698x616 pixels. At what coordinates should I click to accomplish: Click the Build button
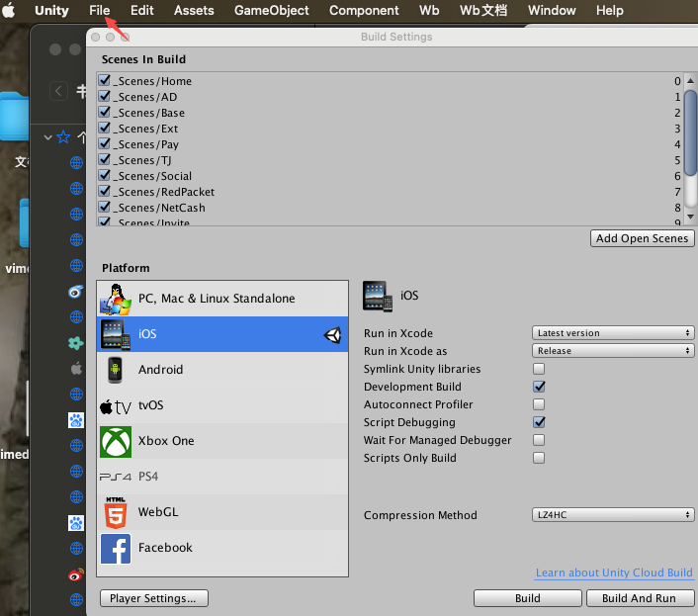[528, 598]
